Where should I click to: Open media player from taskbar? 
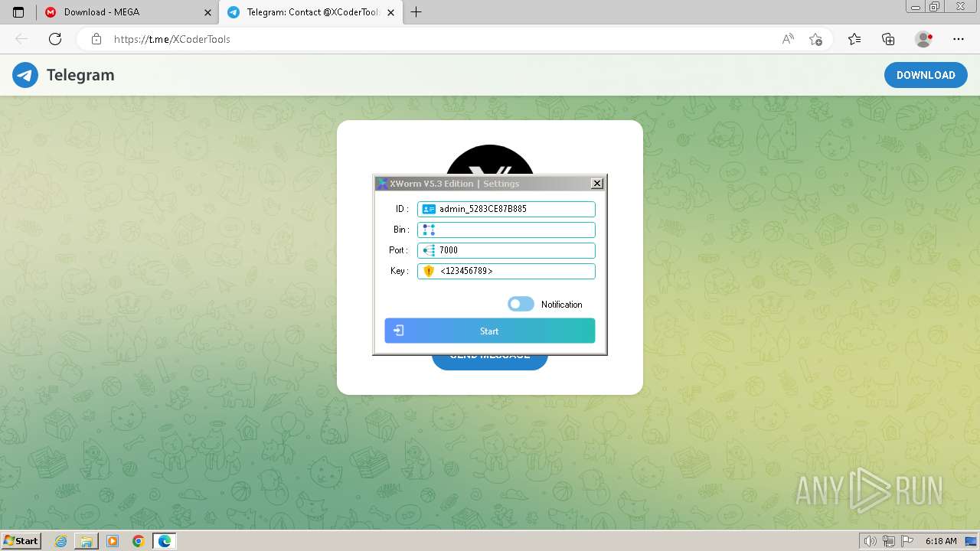[113, 541]
